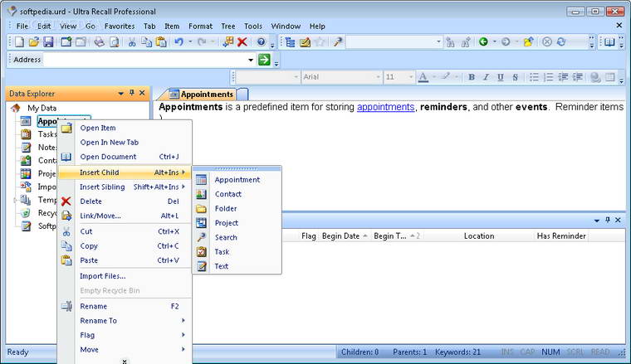The image size is (631, 364).
Task: Toggle Underline formatting
Action: point(500,77)
